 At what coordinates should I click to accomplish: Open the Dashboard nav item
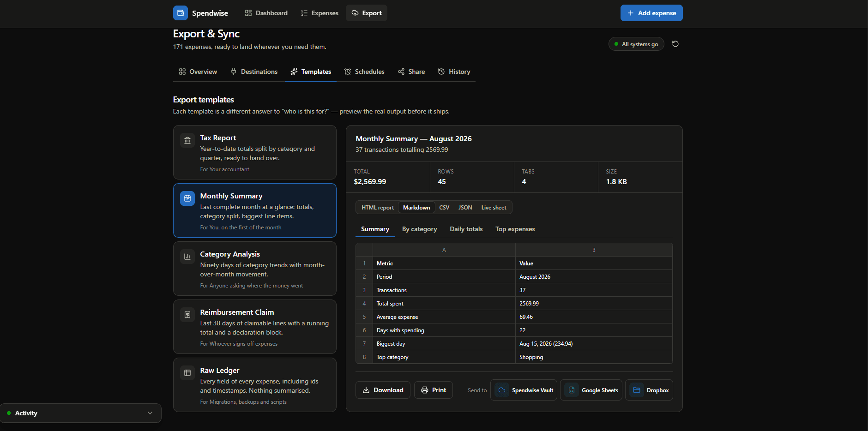(266, 13)
